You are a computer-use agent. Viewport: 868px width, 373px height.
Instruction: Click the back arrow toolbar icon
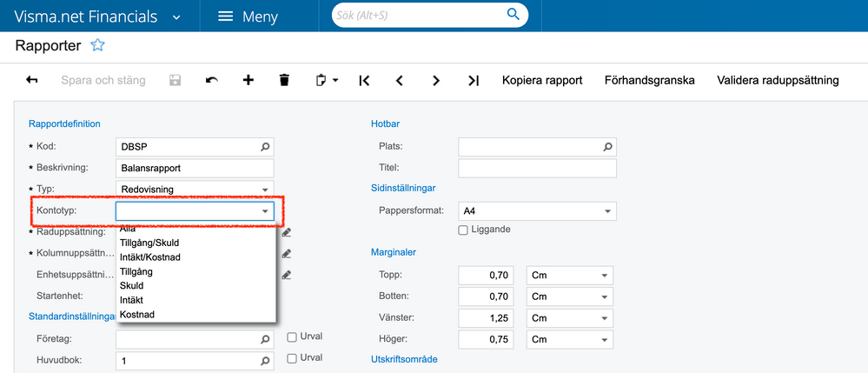(32, 80)
